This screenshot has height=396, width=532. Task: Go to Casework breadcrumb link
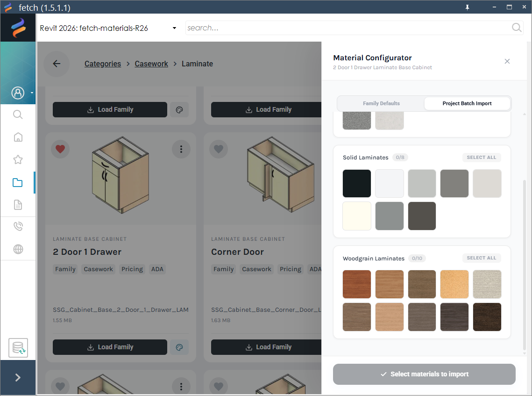[x=151, y=64]
